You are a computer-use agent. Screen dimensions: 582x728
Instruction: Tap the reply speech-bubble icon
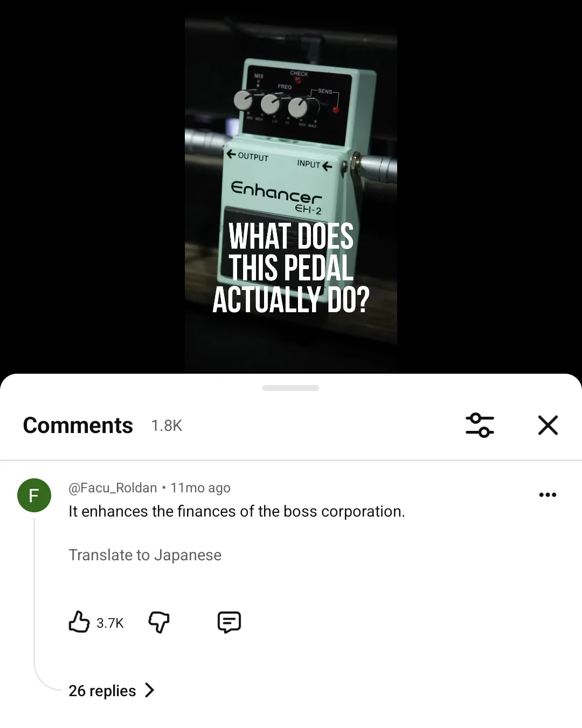click(229, 622)
